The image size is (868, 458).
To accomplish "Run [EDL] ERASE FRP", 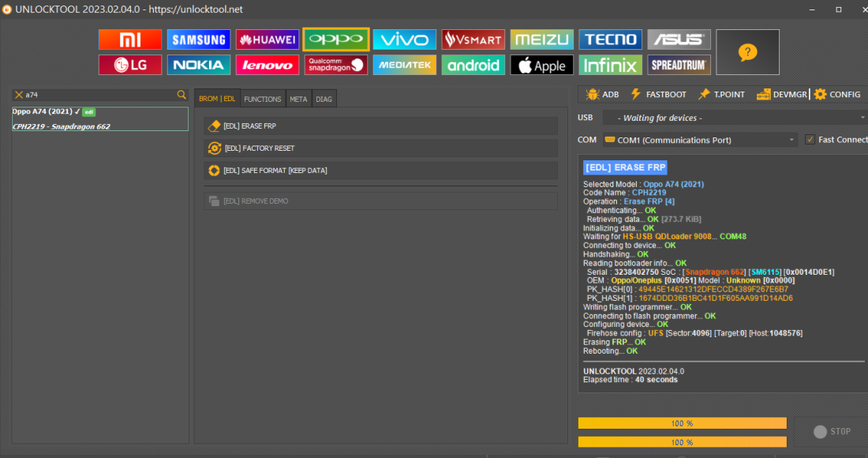I will [381, 126].
